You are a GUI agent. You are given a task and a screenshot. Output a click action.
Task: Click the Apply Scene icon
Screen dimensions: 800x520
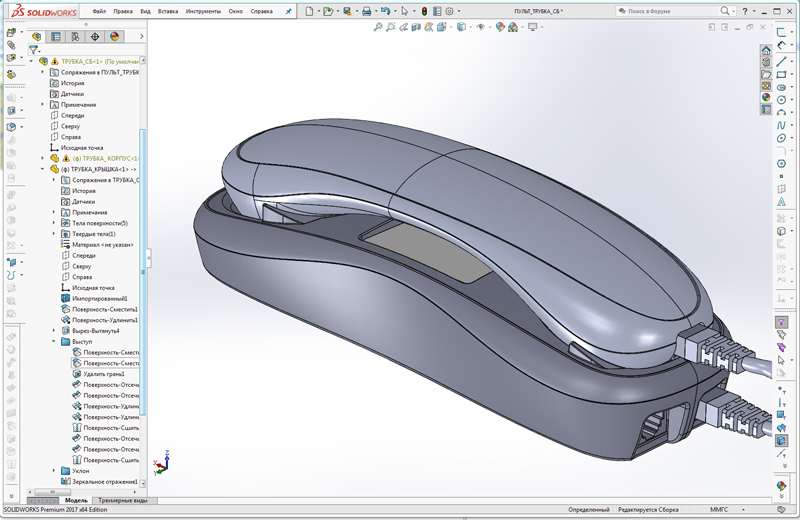[x=513, y=27]
